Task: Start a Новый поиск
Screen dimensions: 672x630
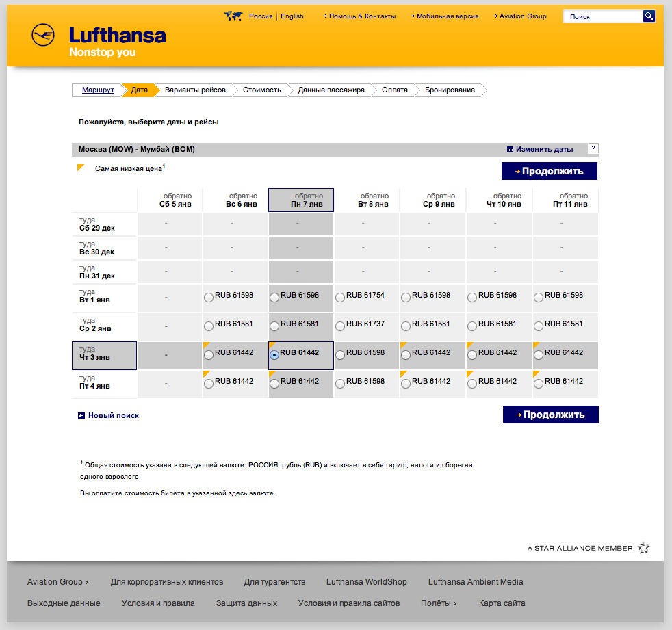Action: pyautogui.click(x=114, y=415)
